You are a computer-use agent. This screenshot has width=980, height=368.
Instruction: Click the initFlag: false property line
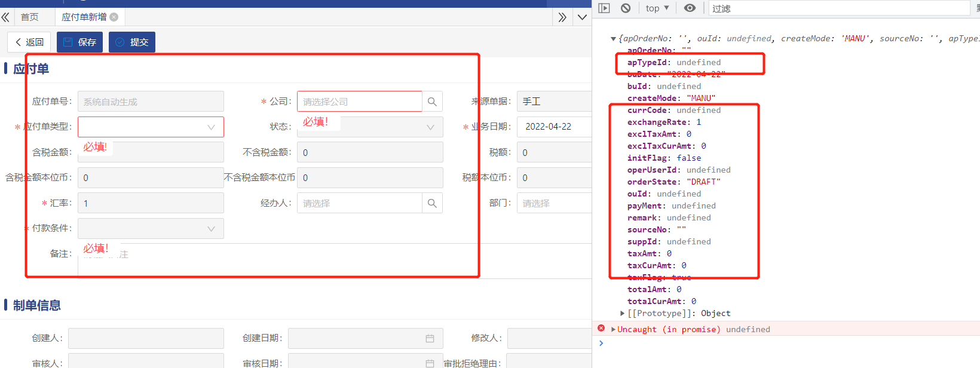(x=664, y=158)
